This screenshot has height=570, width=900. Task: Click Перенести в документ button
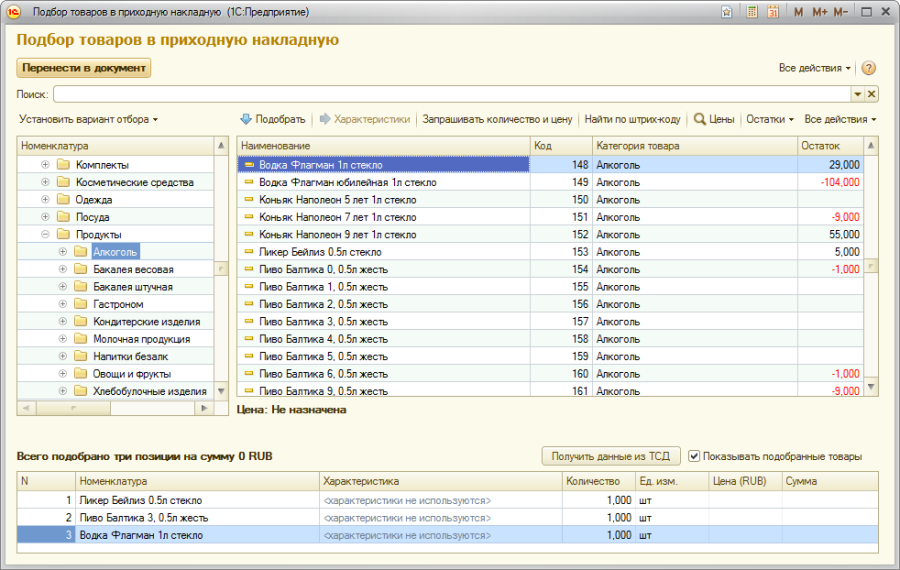(x=84, y=68)
